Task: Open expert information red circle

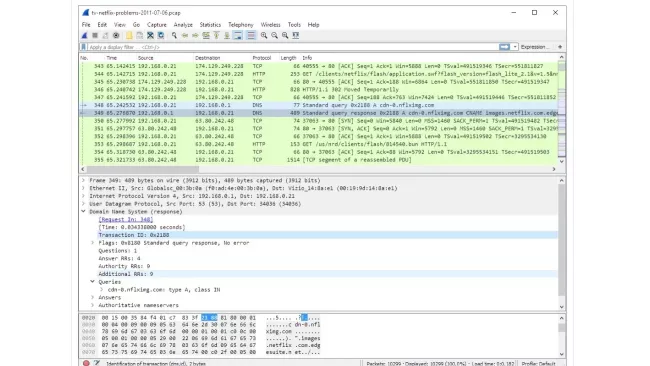Action: click(x=86, y=363)
